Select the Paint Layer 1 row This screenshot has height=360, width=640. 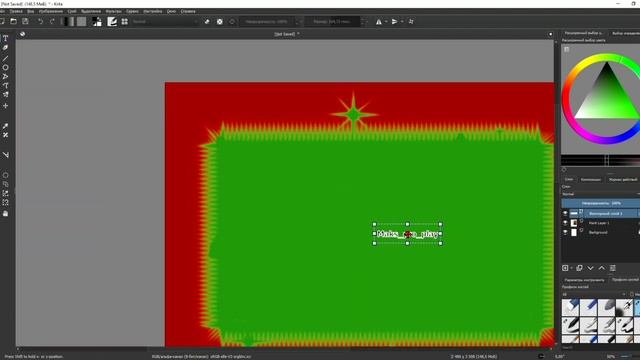click(x=600, y=223)
